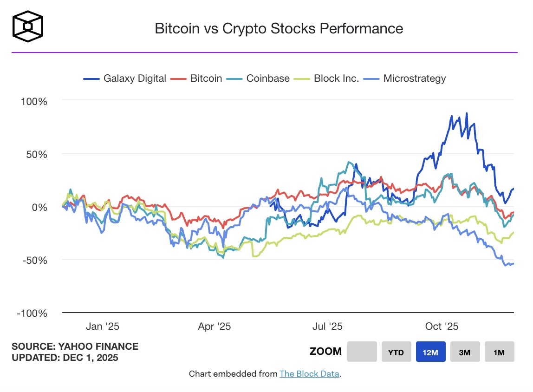
Task: Click the Oct '25 x-axis label
Action: (x=442, y=327)
